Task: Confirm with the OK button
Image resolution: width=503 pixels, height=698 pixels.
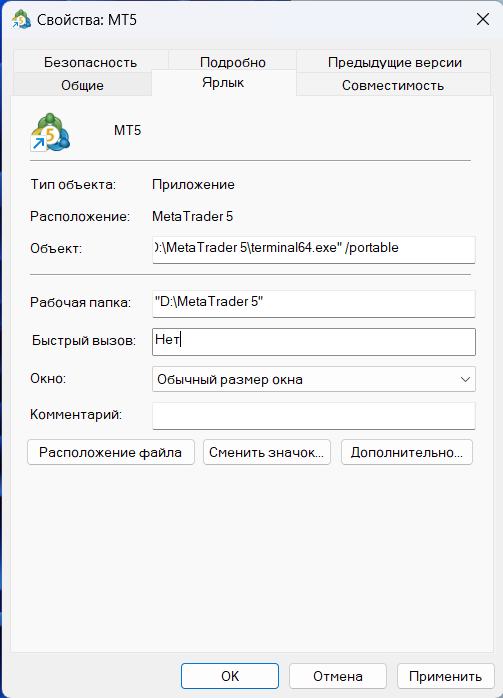Action: [x=230, y=676]
